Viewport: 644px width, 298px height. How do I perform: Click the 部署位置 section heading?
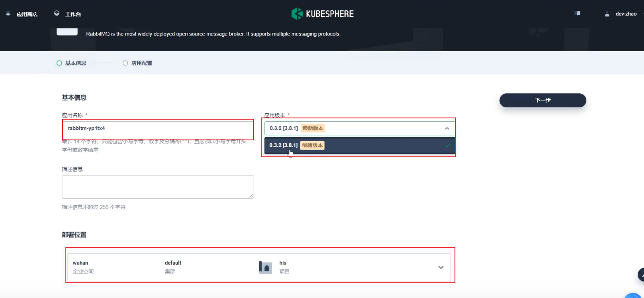74,235
